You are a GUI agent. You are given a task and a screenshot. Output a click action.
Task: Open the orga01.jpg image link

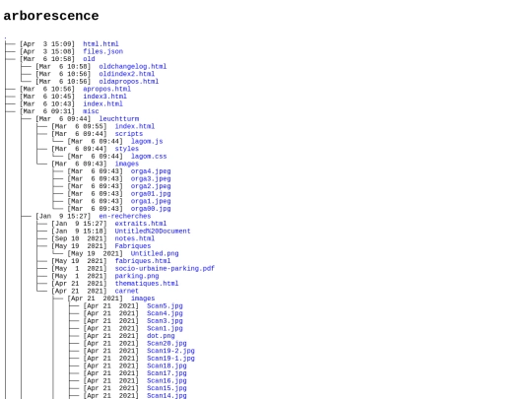click(151, 194)
